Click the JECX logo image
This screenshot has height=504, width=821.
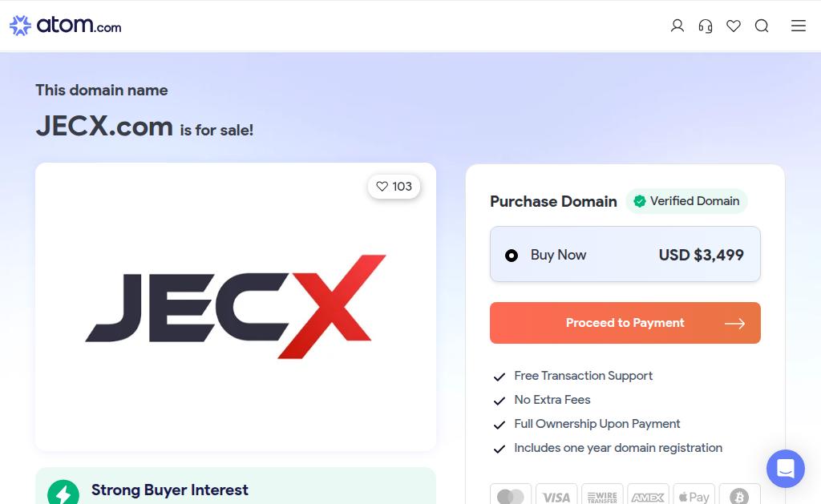(x=236, y=306)
